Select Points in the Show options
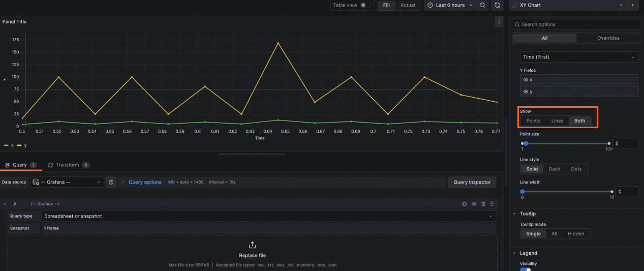This screenshot has height=271, width=644. tap(533, 121)
